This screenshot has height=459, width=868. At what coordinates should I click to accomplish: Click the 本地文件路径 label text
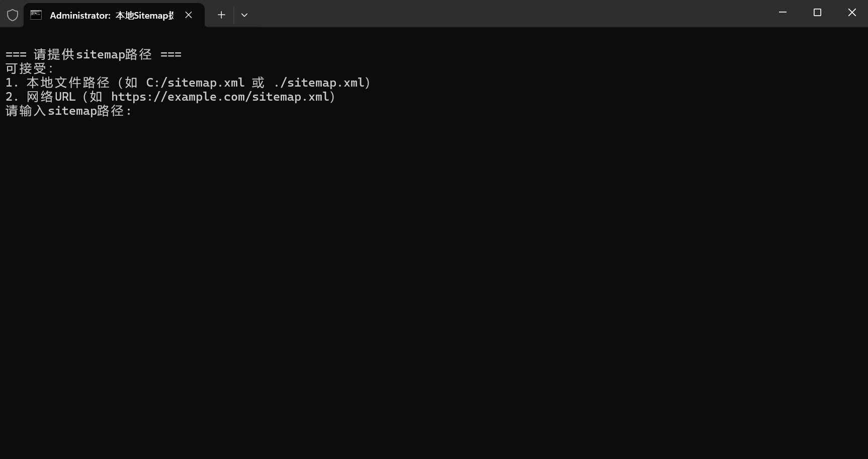(x=68, y=83)
